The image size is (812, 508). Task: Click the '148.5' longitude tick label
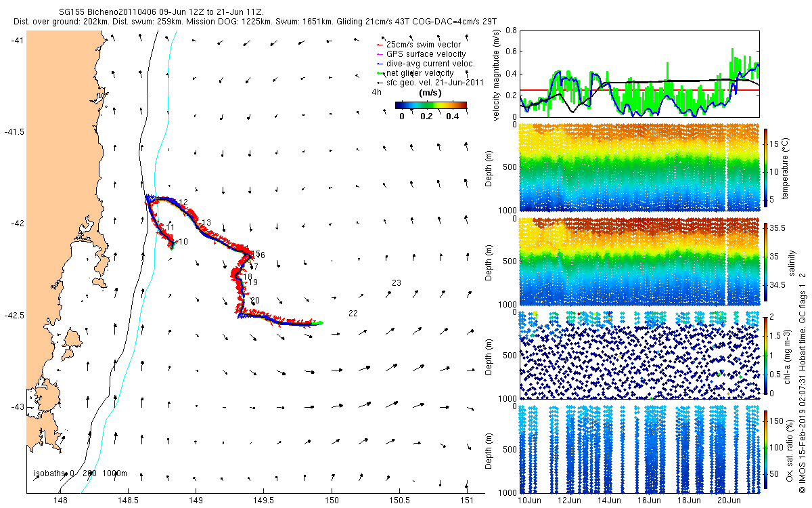click(x=128, y=500)
